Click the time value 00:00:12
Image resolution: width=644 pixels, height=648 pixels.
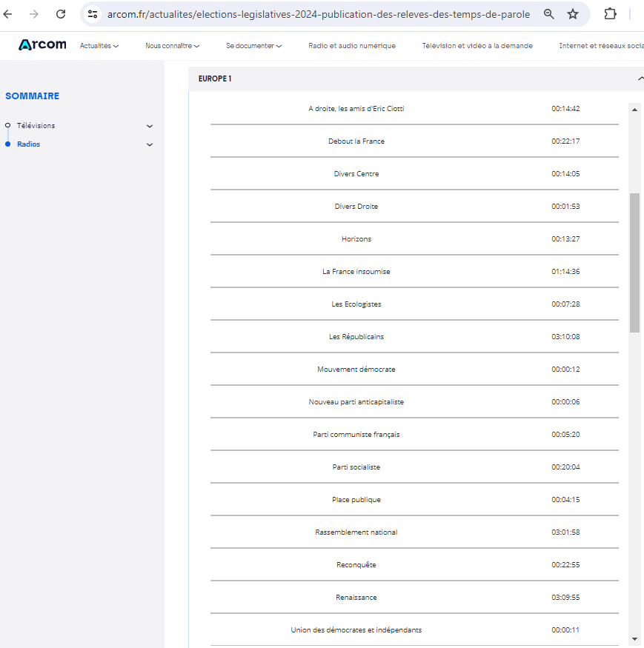pyautogui.click(x=565, y=370)
